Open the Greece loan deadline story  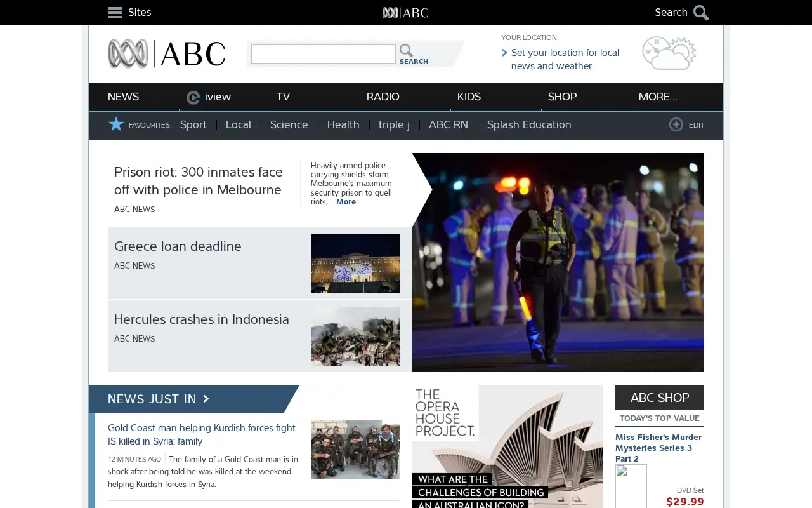(178, 246)
